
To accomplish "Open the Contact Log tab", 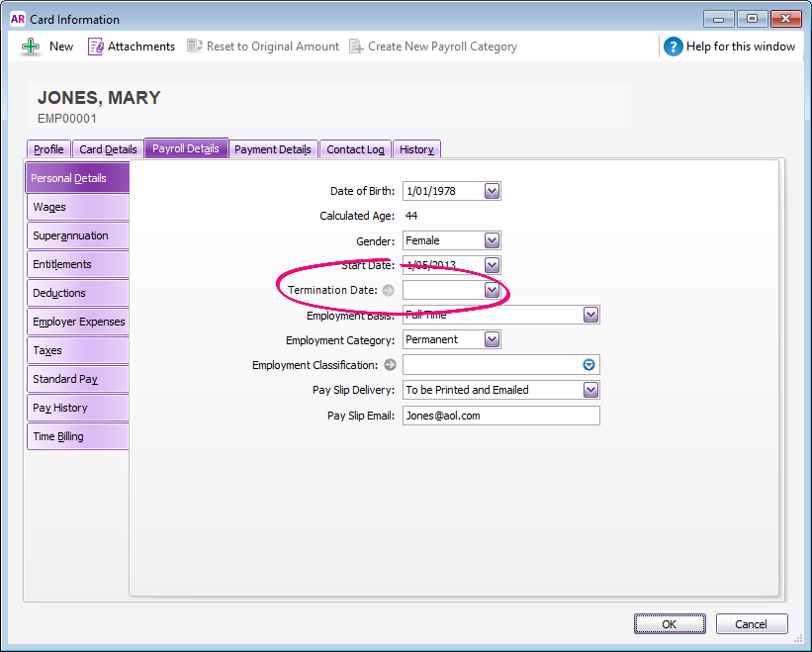I will point(355,149).
